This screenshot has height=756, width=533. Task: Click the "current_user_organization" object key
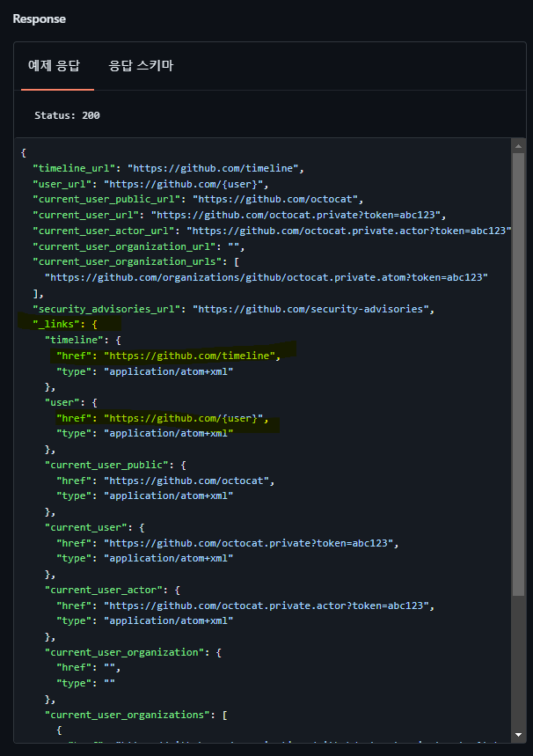click(124, 652)
